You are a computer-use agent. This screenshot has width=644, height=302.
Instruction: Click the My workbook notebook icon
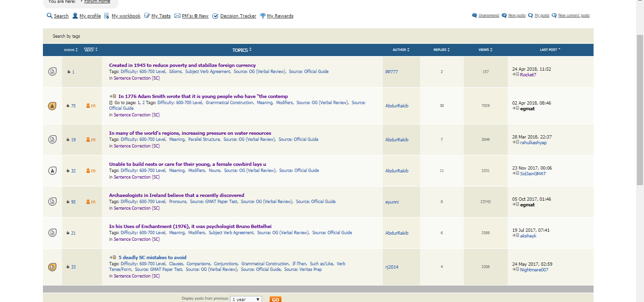[x=107, y=16]
